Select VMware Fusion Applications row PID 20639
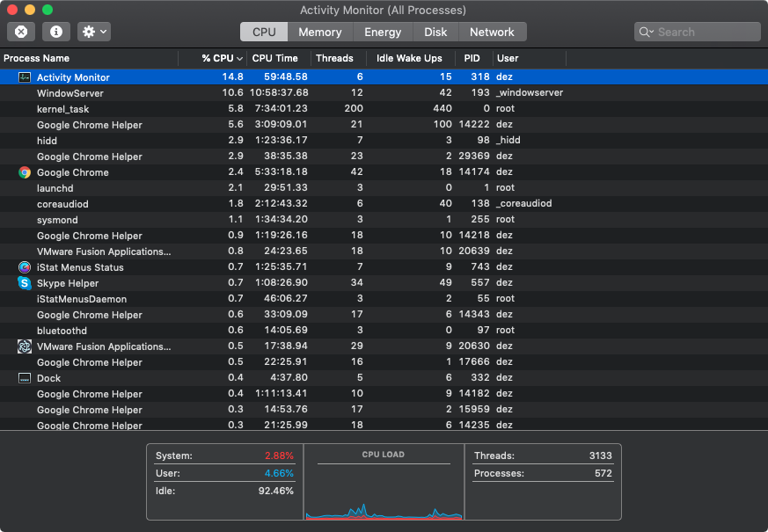 click(x=384, y=251)
